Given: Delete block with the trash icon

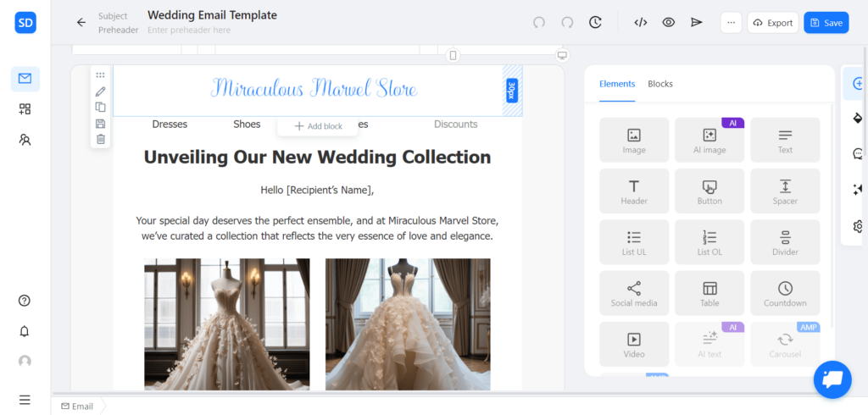Looking at the screenshot, I should (x=100, y=139).
